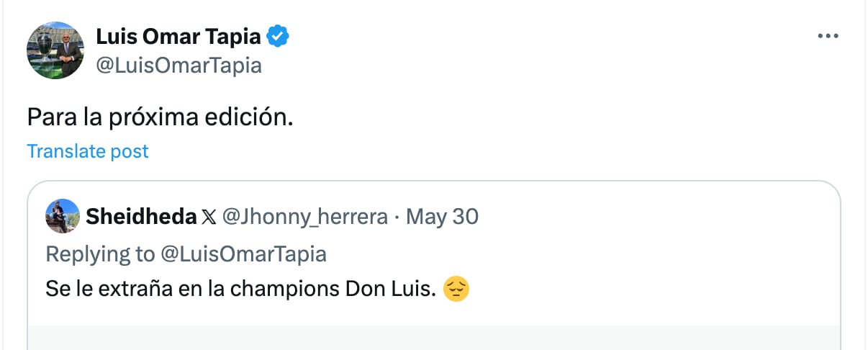The image size is (868, 350).
Task: Click the 'Se le extraña' quoted text
Action: (x=92, y=290)
